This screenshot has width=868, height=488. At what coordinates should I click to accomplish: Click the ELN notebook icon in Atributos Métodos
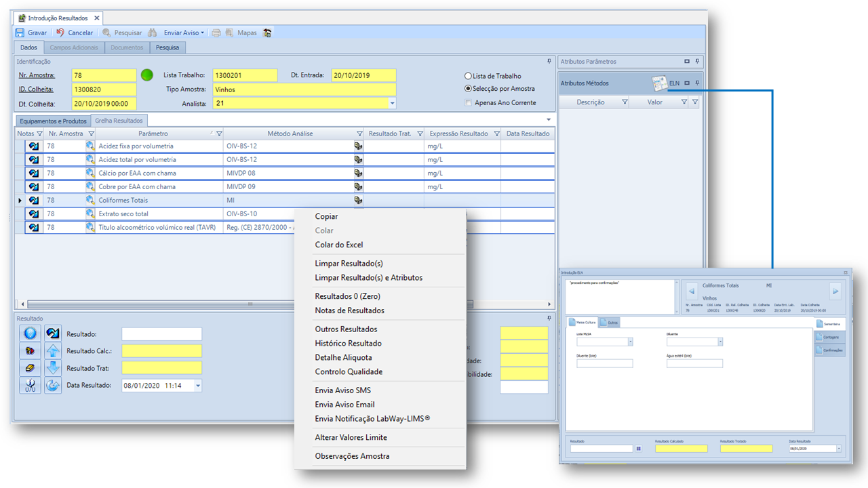click(x=659, y=83)
